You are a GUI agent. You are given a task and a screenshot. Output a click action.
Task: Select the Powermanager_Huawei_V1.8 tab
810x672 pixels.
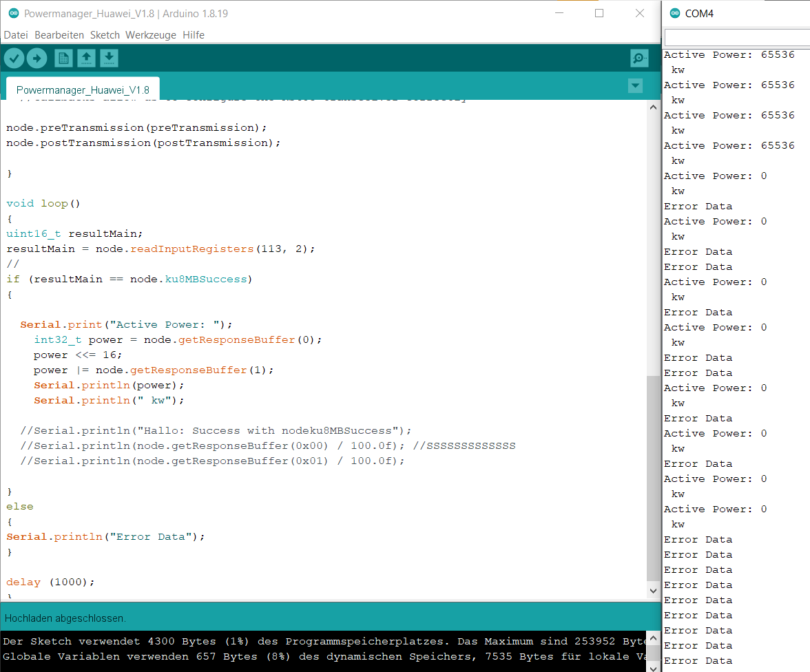pyautogui.click(x=83, y=90)
